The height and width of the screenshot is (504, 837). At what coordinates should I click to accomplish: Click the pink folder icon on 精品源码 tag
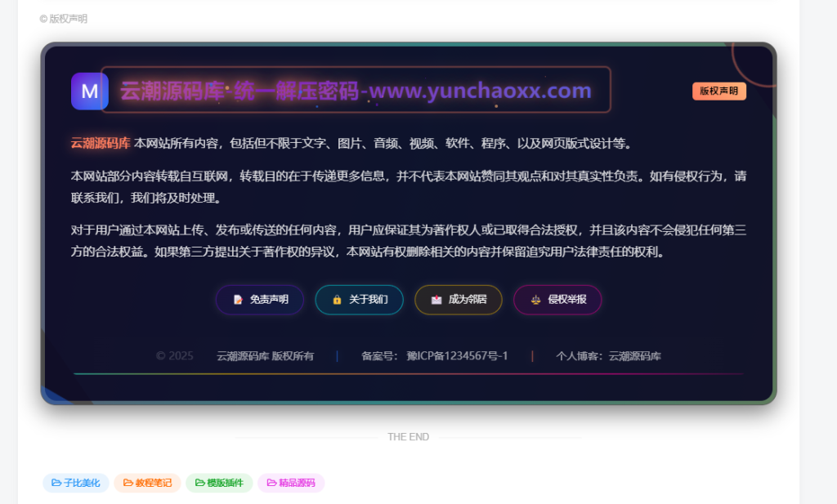[270, 483]
